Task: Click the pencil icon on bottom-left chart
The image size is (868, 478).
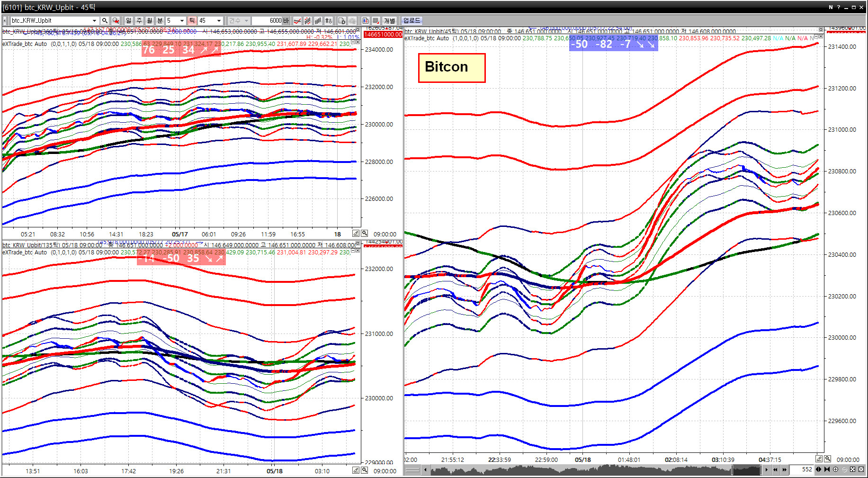Action: point(356,470)
